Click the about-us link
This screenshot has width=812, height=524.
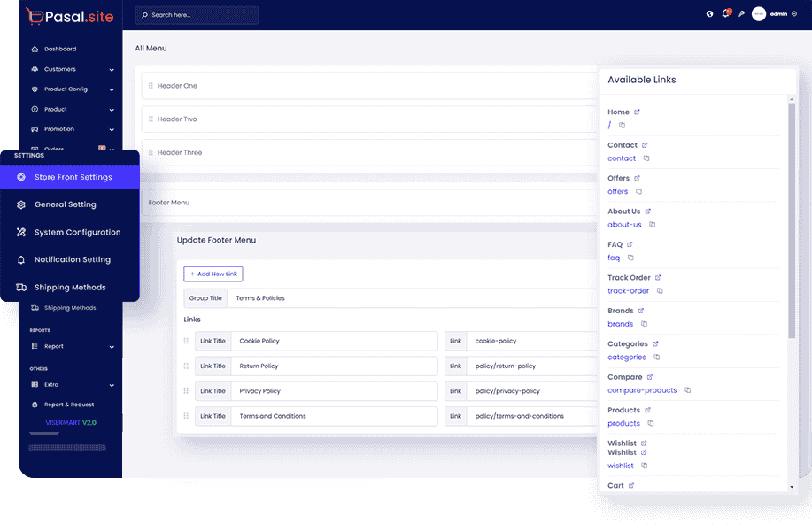(624, 225)
